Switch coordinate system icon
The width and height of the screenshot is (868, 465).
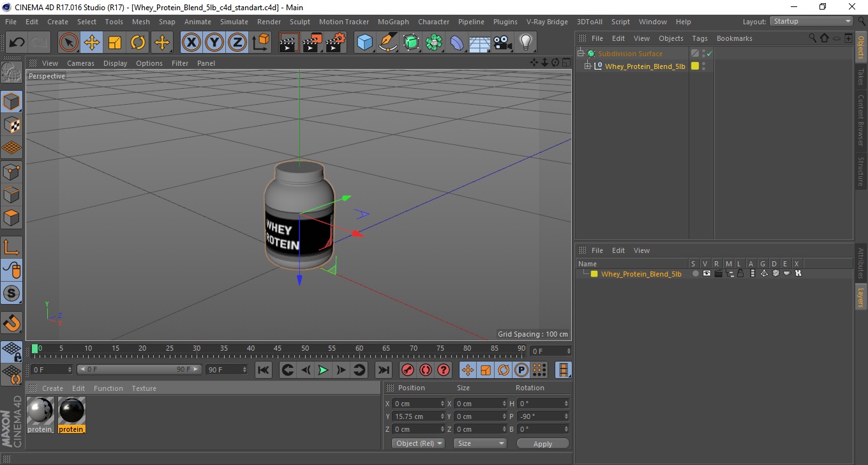click(x=261, y=43)
